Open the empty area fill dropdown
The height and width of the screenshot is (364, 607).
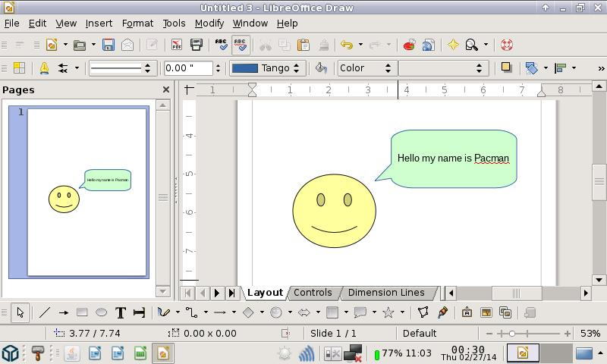point(443,68)
